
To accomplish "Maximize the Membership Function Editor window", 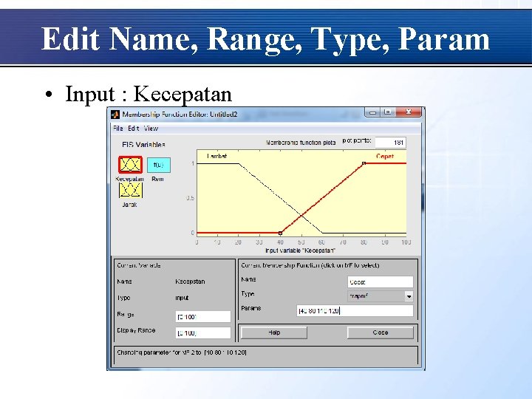I will (388, 112).
